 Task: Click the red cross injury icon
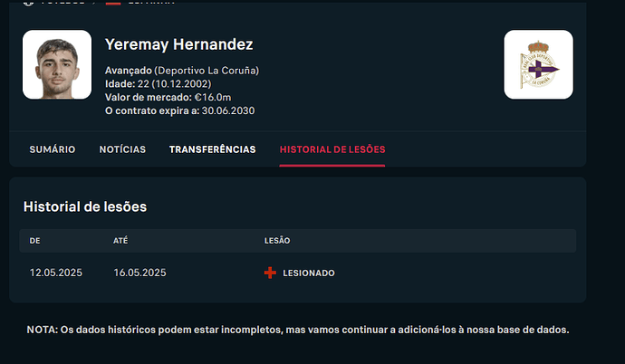[270, 273]
